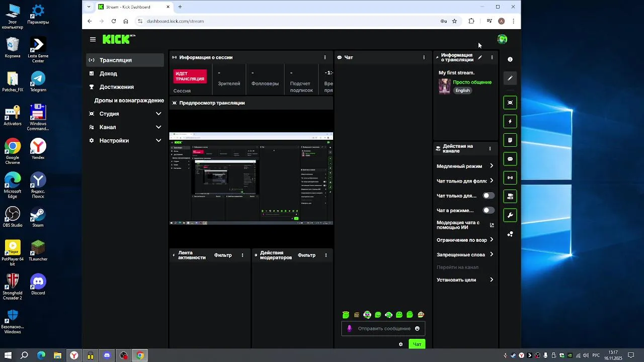Click the stream preview thumbnail
The image size is (644, 362).
pos(251,178)
